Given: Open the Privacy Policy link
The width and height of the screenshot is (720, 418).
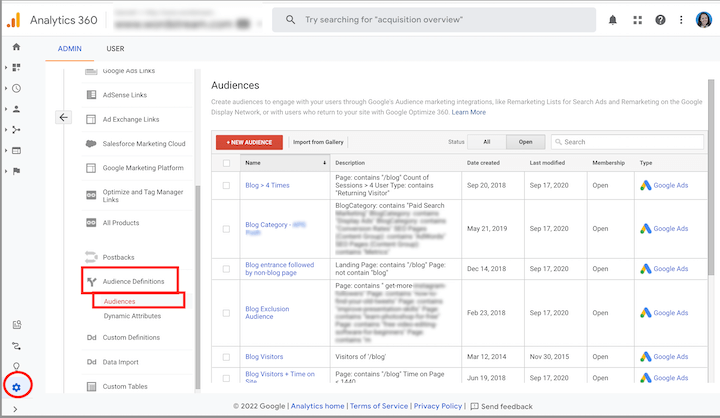Looking at the screenshot, I should coord(438,406).
